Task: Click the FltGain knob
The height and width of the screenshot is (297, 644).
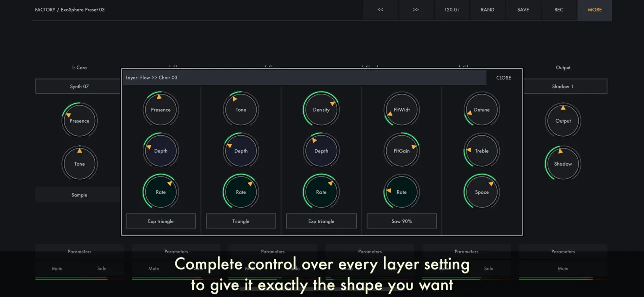Action: point(401,150)
